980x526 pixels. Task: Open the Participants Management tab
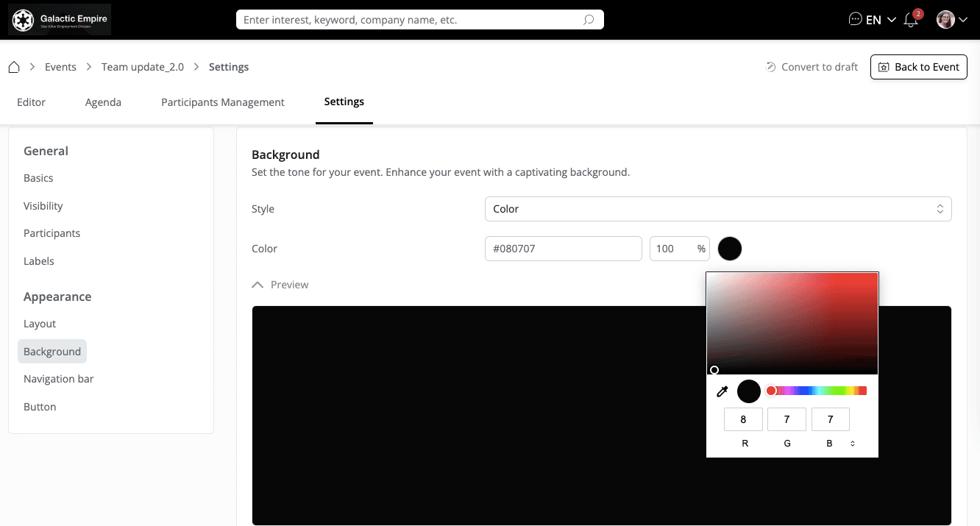[x=223, y=102]
